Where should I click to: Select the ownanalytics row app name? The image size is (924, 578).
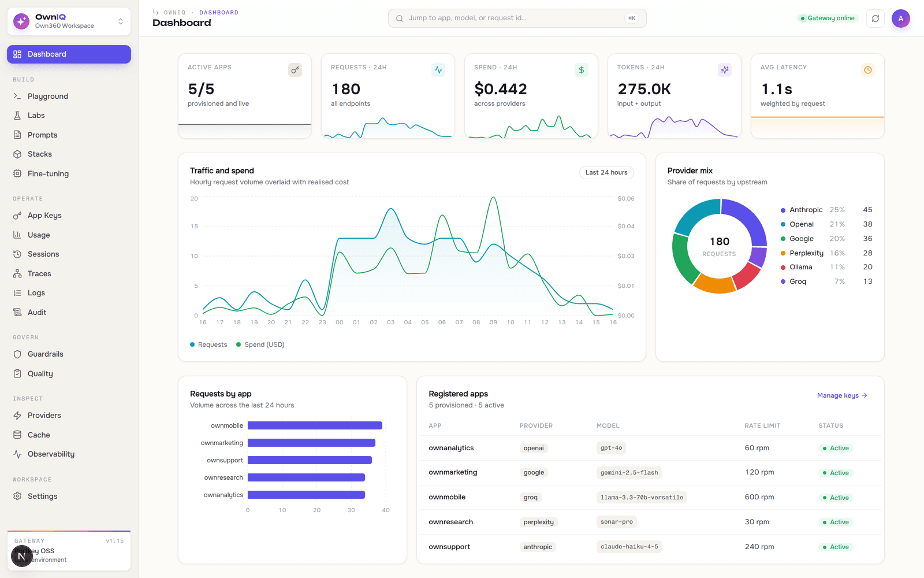(x=451, y=448)
